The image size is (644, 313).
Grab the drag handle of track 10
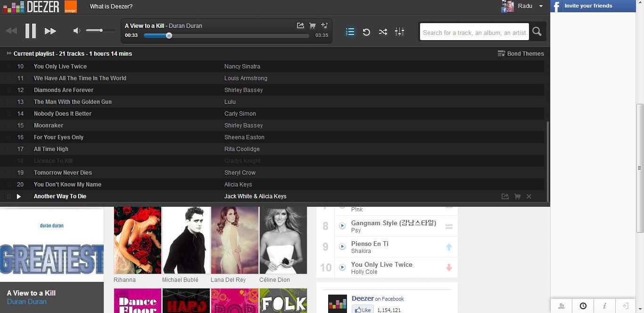[8, 67]
